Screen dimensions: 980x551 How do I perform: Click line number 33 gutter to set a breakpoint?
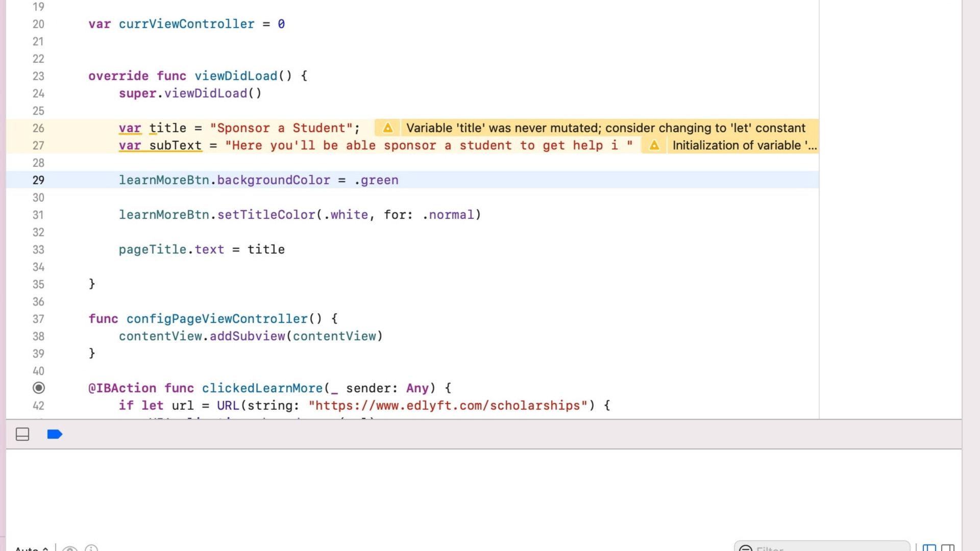click(x=38, y=249)
